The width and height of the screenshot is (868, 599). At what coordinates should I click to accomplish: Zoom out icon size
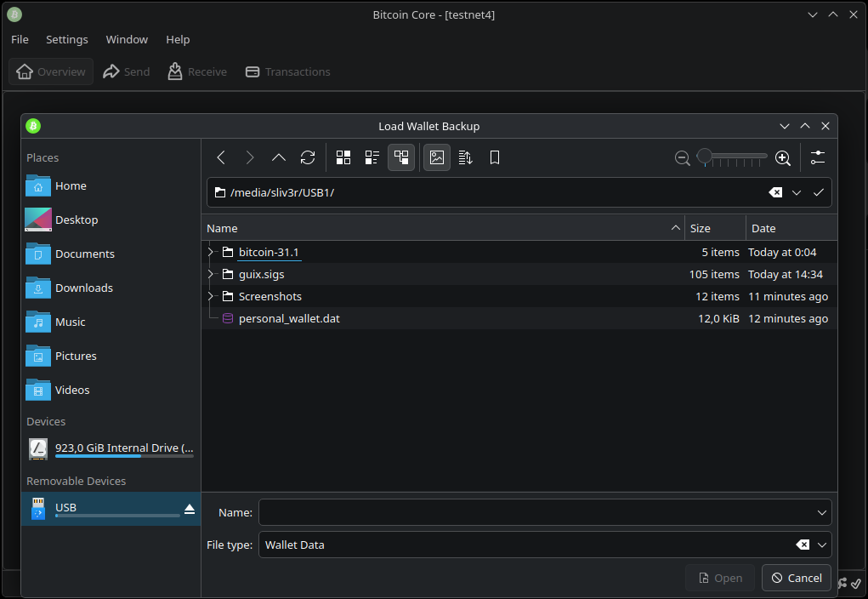tap(682, 158)
